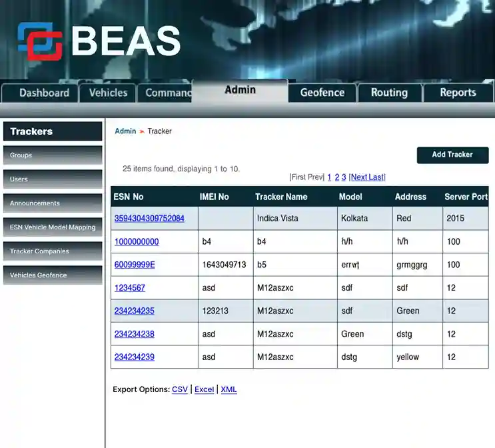Go to page 2 of results
The width and height of the screenshot is (495, 448).
tap(336, 177)
